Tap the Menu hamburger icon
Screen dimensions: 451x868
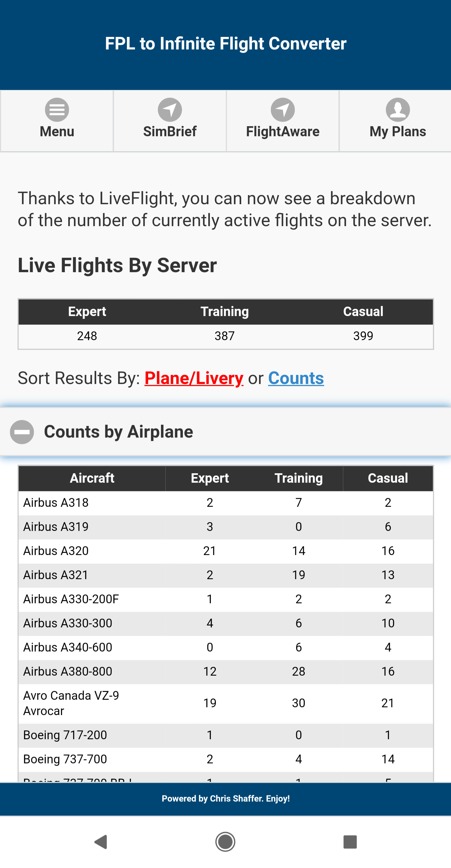(x=57, y=110)
